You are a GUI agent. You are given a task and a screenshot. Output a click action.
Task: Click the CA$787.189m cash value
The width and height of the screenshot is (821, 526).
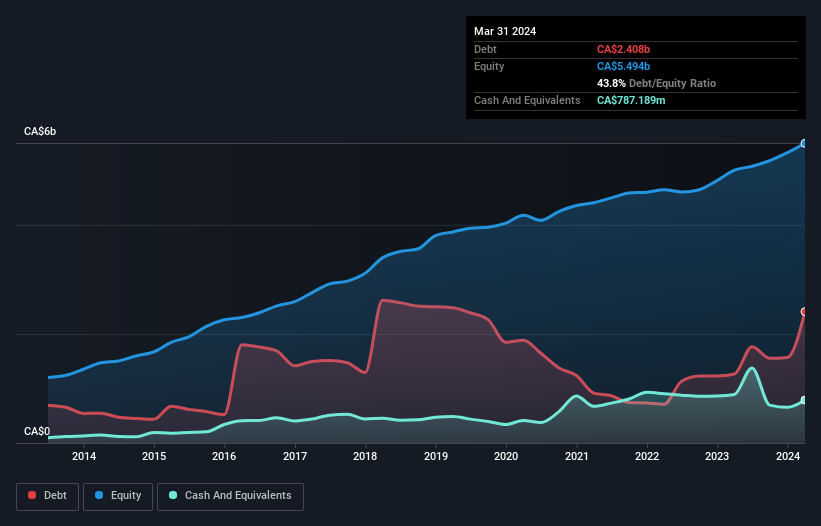(x=631, y=100)
